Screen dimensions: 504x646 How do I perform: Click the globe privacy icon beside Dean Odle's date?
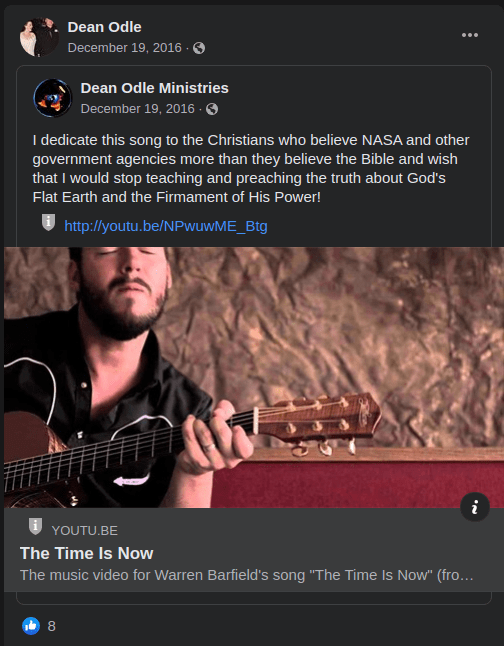coord(199,48)
